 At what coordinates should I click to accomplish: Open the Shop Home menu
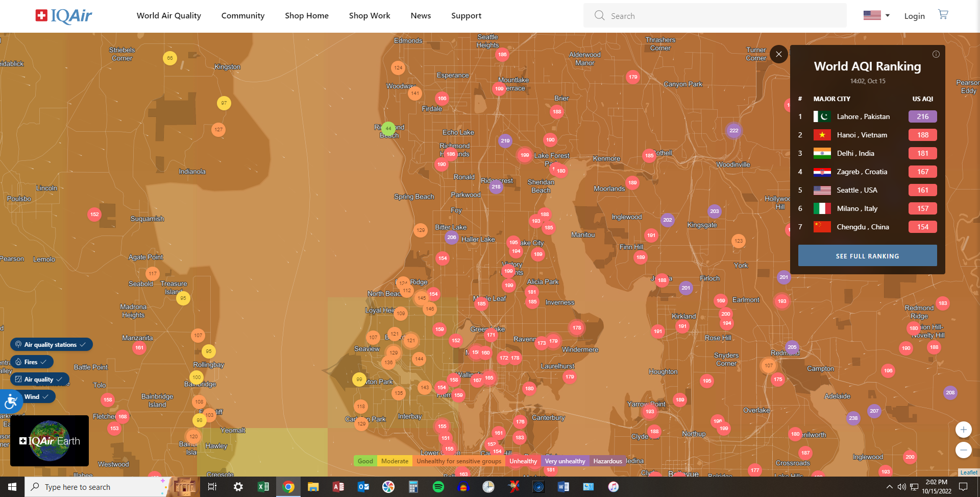[306, 16]
